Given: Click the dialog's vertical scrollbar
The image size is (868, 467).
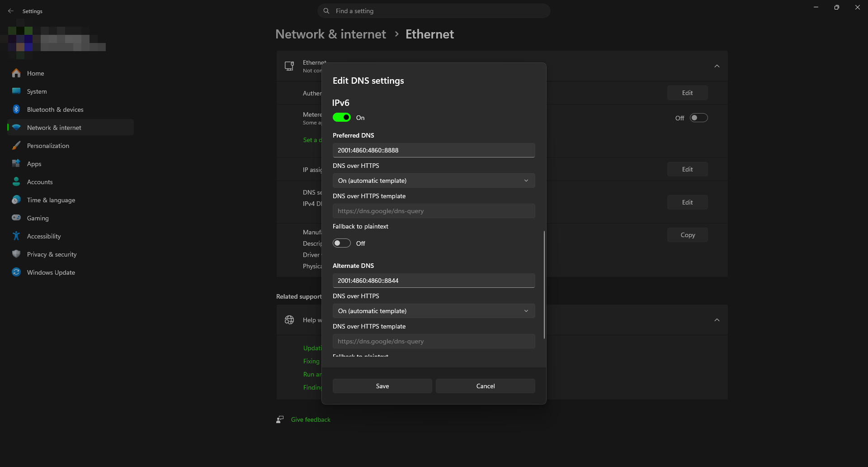Looking at the screenshot, I should (x=544, y=285).
